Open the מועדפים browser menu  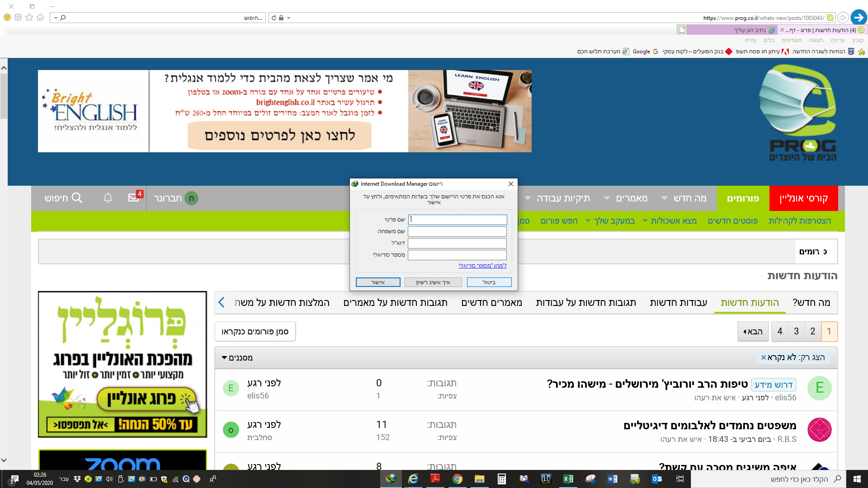tap(792, 40)
